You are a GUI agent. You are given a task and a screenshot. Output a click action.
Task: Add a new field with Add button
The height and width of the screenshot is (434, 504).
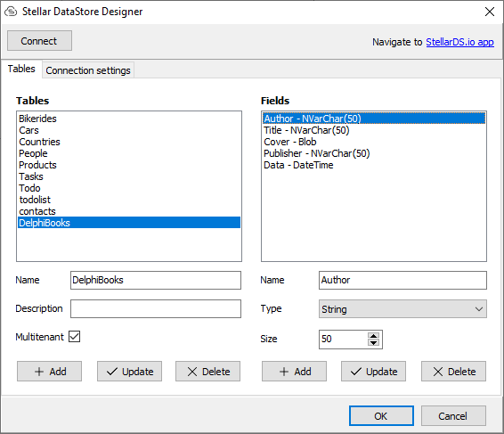point(294,372)
